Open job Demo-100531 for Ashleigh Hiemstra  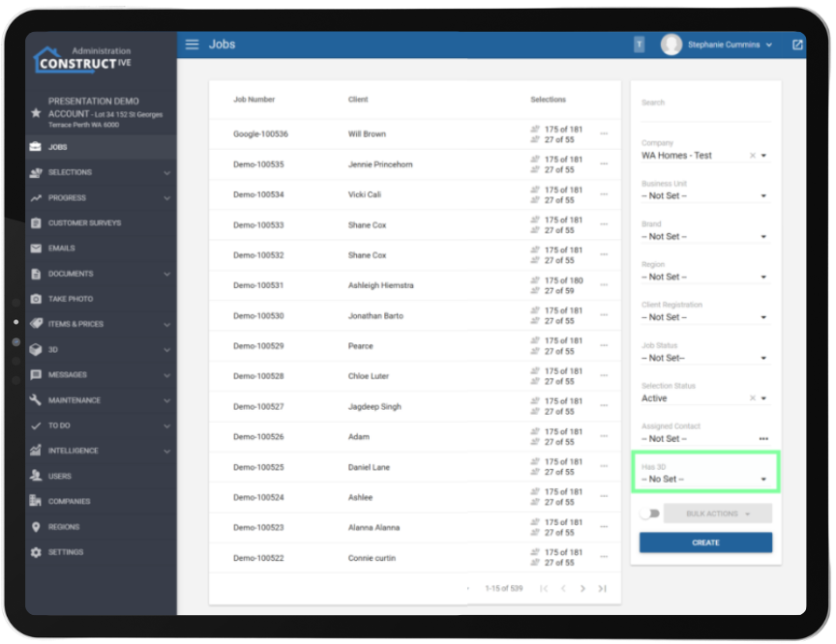258,285
